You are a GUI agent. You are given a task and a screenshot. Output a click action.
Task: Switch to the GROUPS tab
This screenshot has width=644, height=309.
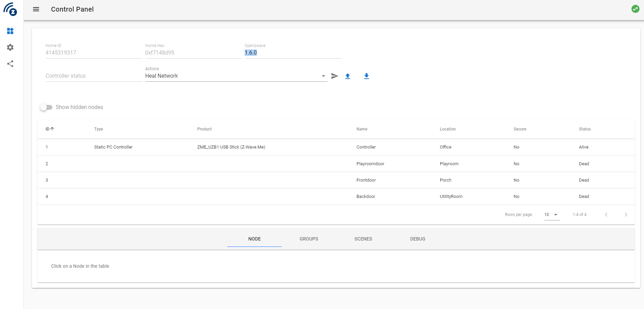point(309,239)
